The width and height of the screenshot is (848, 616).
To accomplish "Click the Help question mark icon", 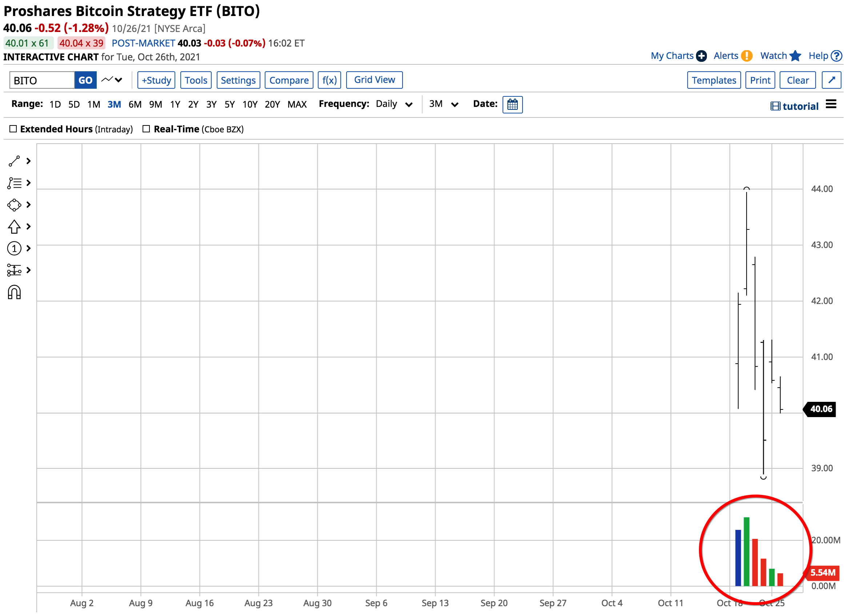I will pos(836,56).
